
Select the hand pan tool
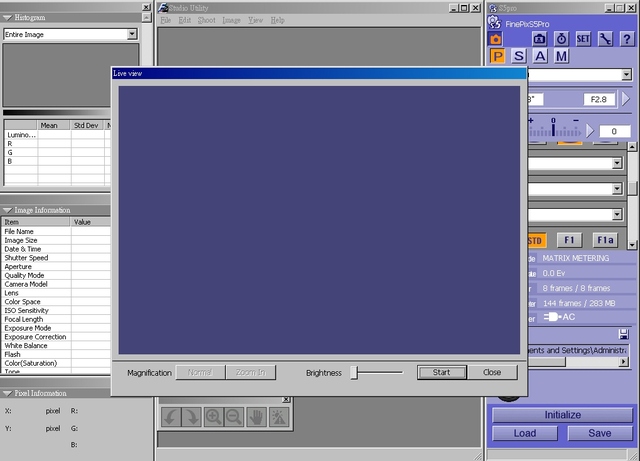(x=256, y=417)
